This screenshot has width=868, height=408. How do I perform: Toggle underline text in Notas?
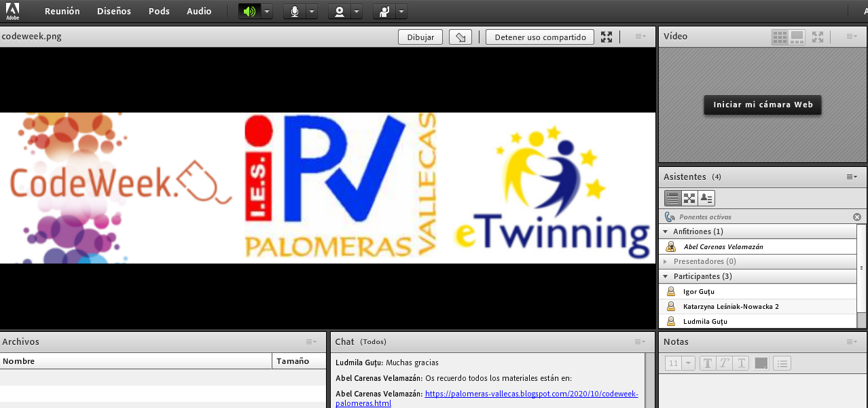742,363
